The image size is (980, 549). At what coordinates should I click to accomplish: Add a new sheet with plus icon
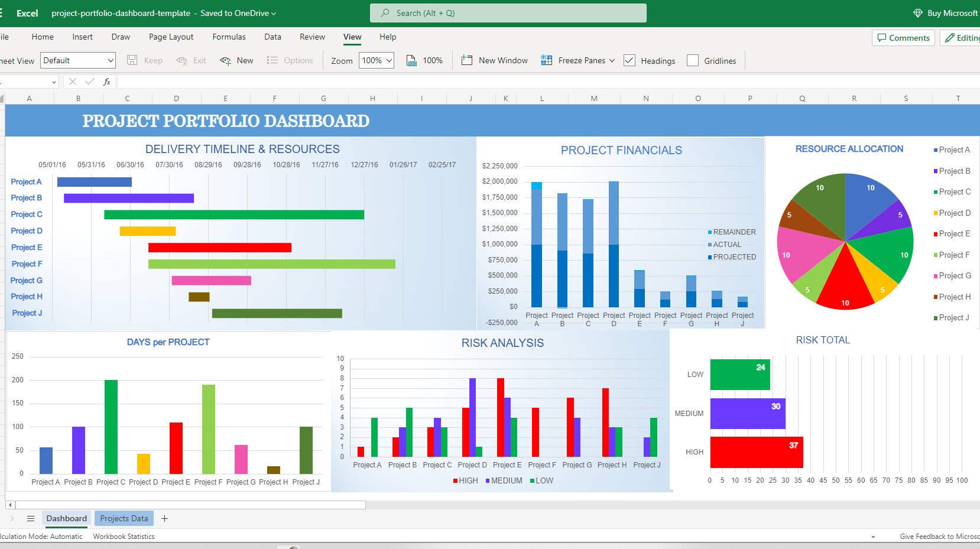(165, 518)
